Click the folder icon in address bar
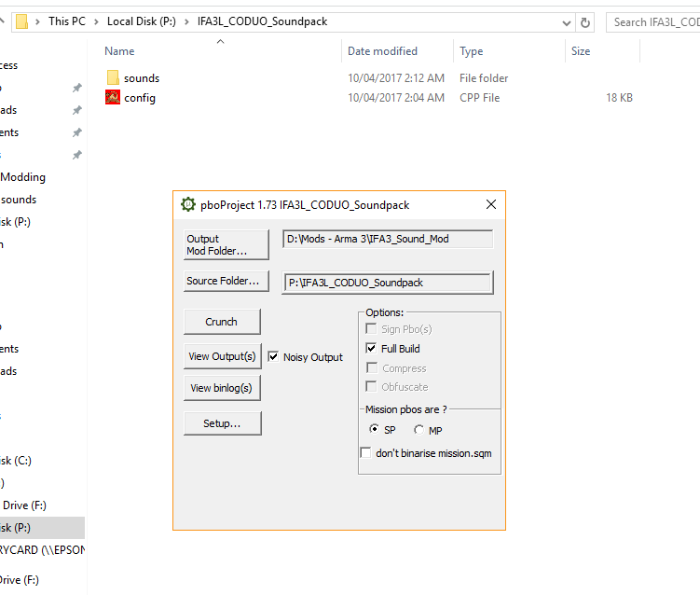Image resolution: width=700 pixels, height=595 pixels. (21, 21)
